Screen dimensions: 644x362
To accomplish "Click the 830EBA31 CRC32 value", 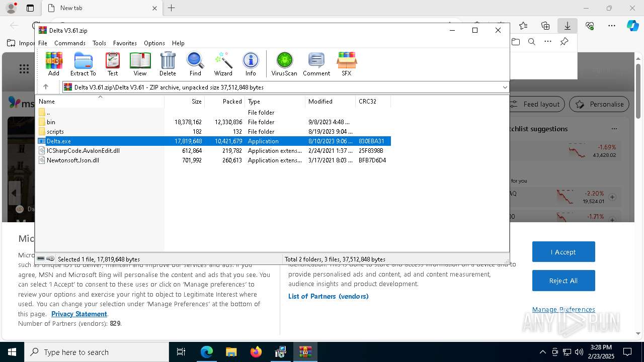I will click(371, 141).
